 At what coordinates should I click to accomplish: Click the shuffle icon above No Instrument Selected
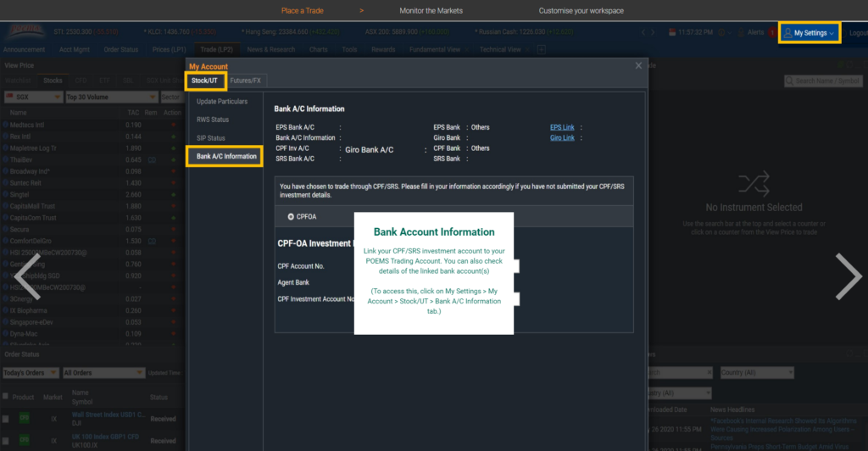tap(754, 184)
